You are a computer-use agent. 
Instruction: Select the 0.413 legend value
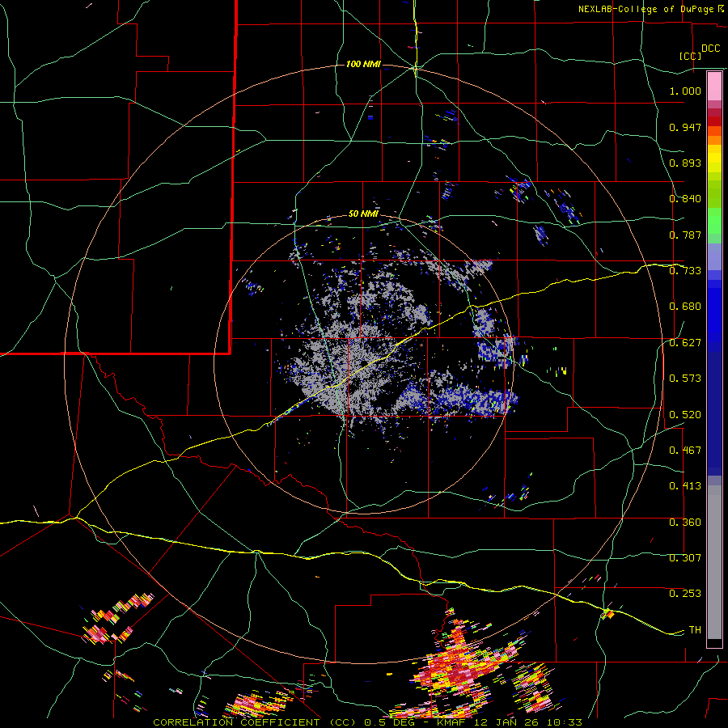coord(685,486)
